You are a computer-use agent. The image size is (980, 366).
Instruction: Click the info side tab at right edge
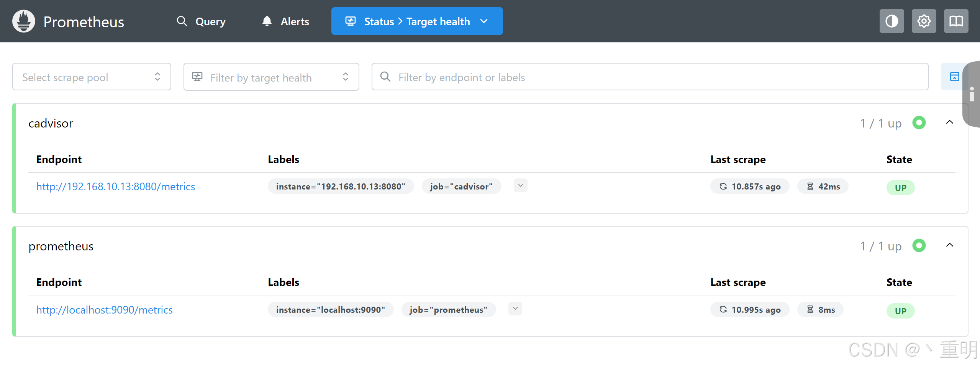(971, 94)
